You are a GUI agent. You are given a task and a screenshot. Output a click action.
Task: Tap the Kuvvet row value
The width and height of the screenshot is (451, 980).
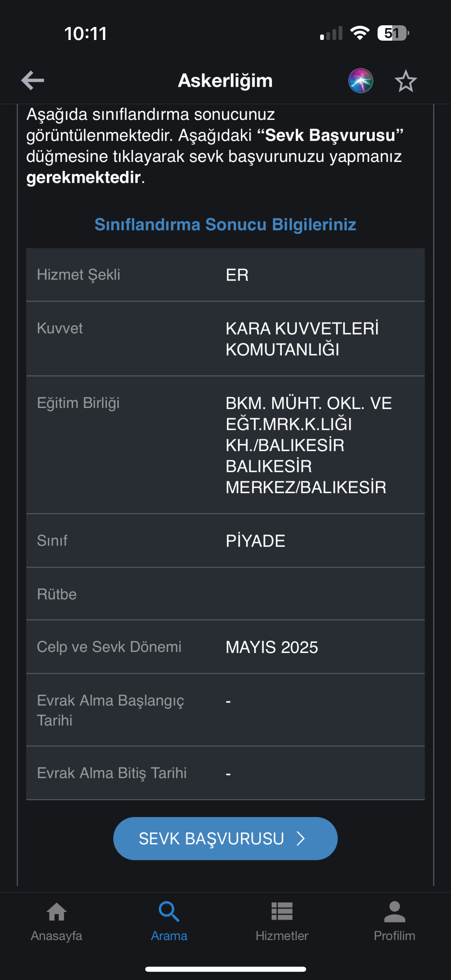coord(302,339)
